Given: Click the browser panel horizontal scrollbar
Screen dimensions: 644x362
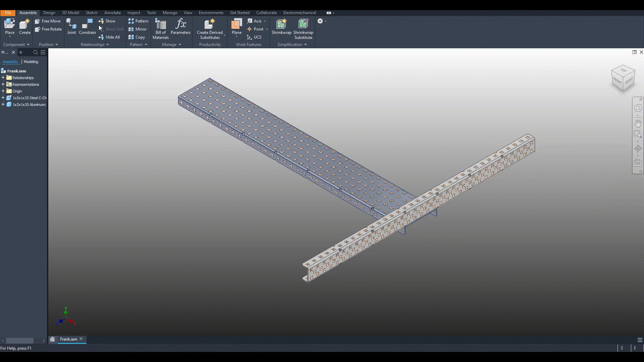Looking at the screenshot, I should click(20, 341).
